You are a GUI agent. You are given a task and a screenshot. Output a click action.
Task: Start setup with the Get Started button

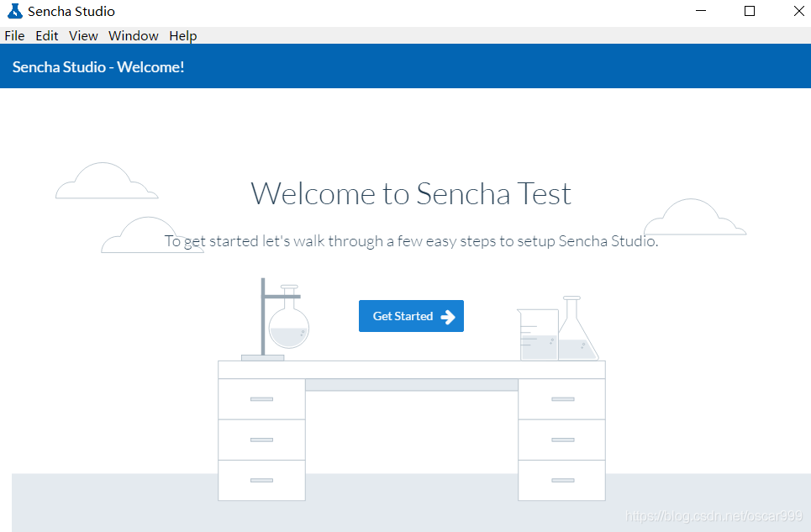pyautogui.click(x=411, y=316)
